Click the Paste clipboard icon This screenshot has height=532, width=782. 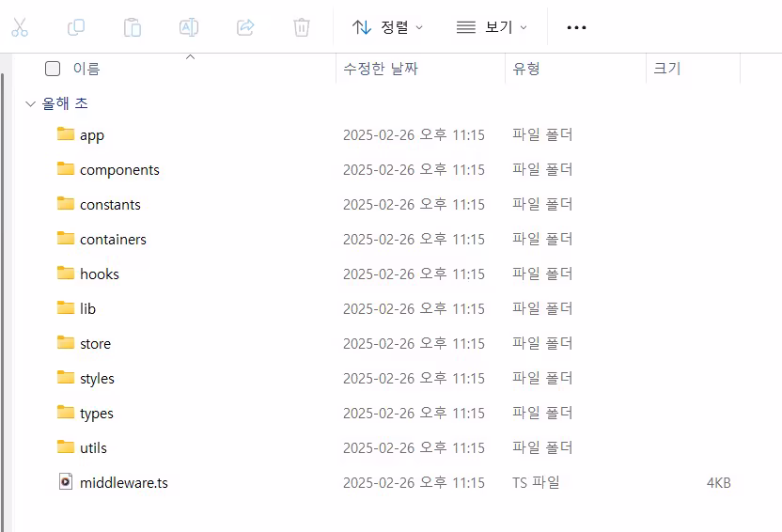pyautogui.click(x=133, y=27)
